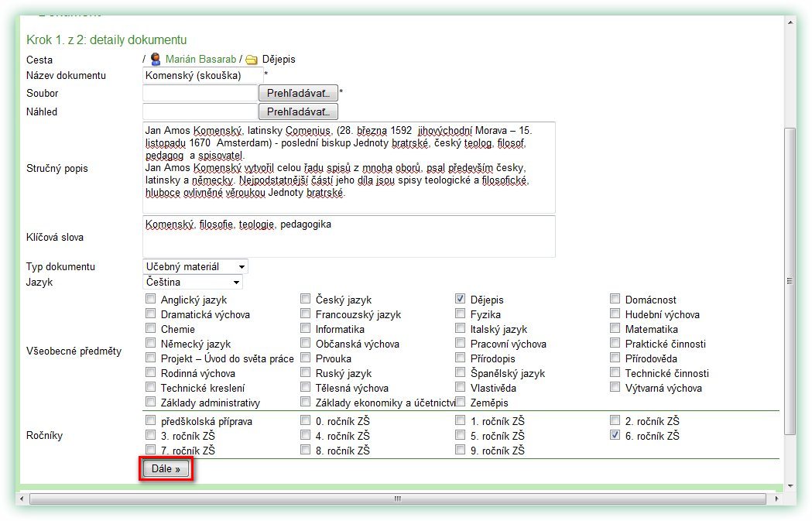The width and height of the screenshot is (812, 521).
Task: Check the Vlastivěda checkbox
Action: pyautogui.click(x=460, y=387)
